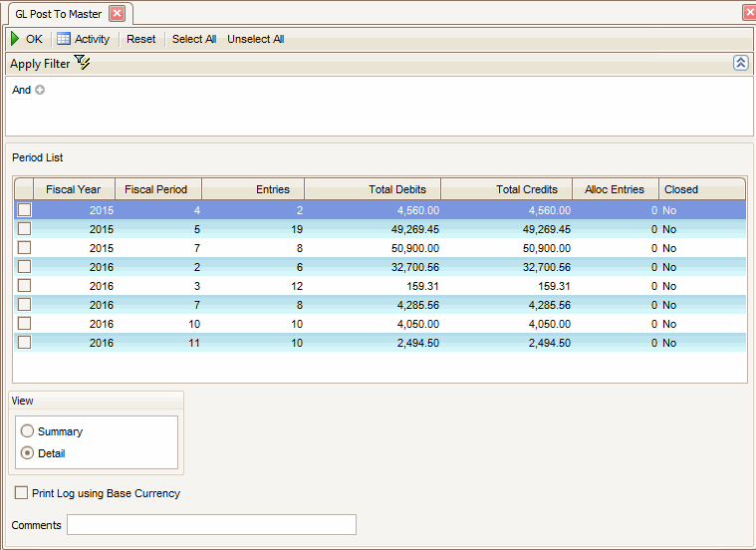
Task: Check the 2015 period 4 row checkbox
Action: (x=25, y=210)
